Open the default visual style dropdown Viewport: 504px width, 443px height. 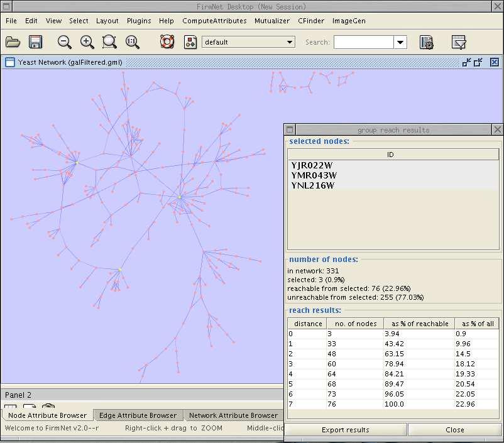pos(248,42)
